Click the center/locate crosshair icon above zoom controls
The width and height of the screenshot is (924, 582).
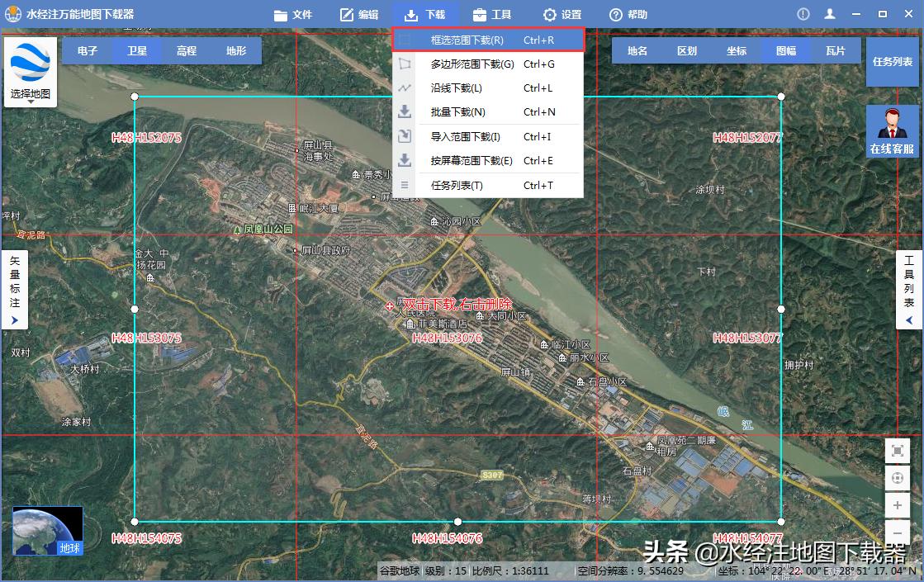pyautogui.click(x=898, y=478)
